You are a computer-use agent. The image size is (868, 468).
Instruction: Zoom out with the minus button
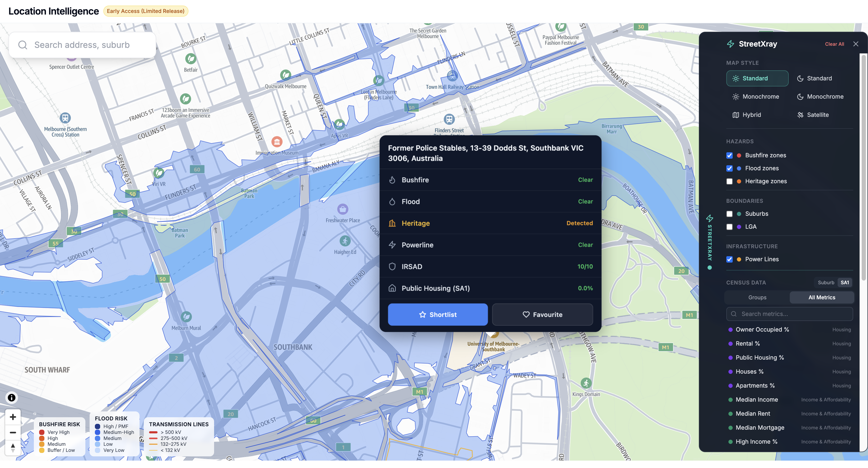13,432
